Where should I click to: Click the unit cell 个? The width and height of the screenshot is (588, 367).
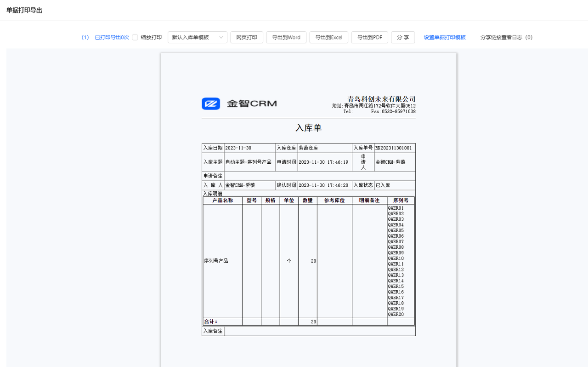[289, 261]
